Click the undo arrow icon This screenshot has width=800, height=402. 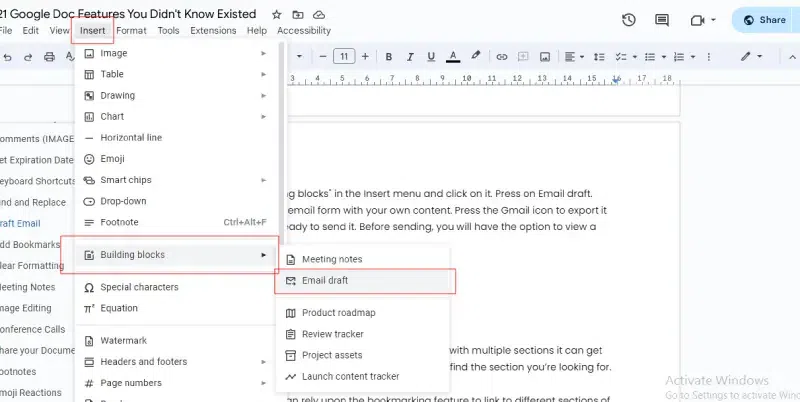pyautogui.click(x=7, y=57)
